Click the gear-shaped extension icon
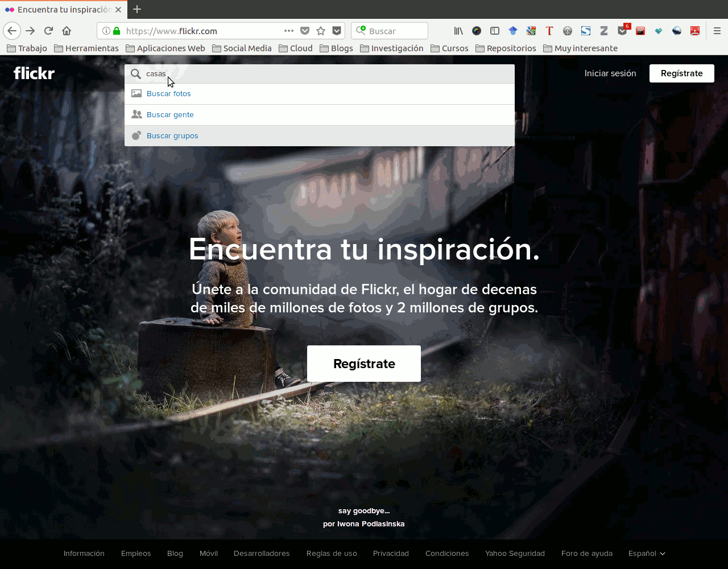The image size is (728, 569). (568, 31)
